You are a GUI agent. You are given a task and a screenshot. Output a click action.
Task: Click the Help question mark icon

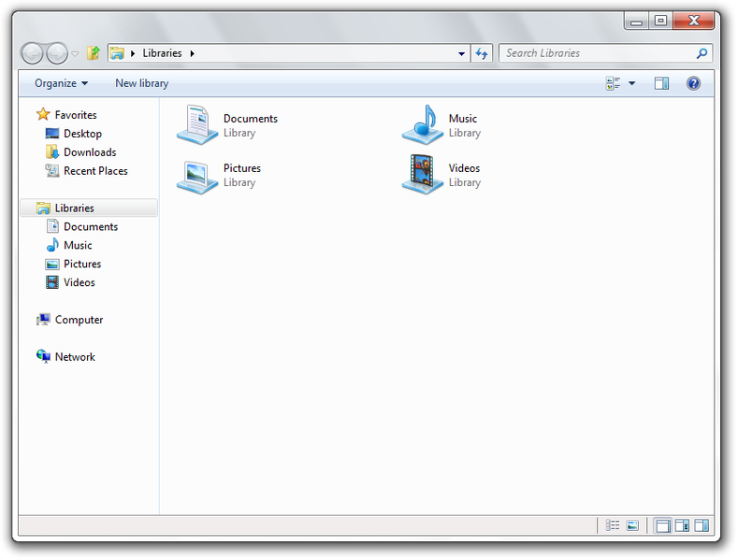(x=693, y=83)
